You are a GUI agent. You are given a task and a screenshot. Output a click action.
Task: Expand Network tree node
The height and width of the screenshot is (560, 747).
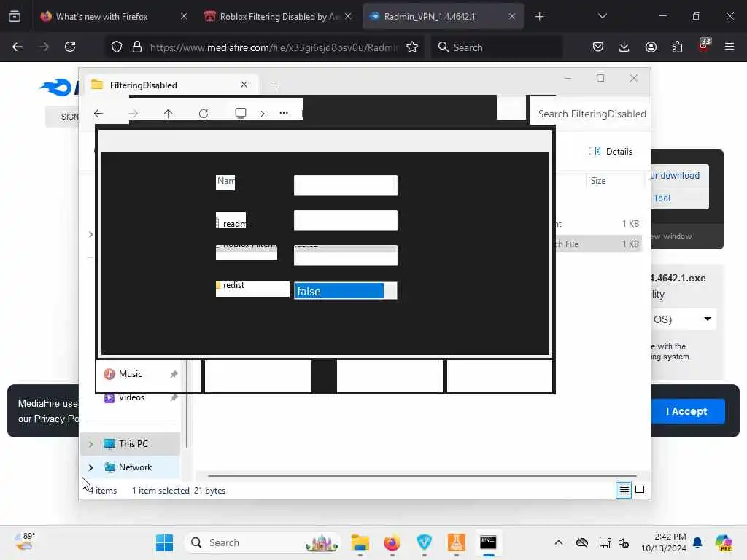(90, 467)
